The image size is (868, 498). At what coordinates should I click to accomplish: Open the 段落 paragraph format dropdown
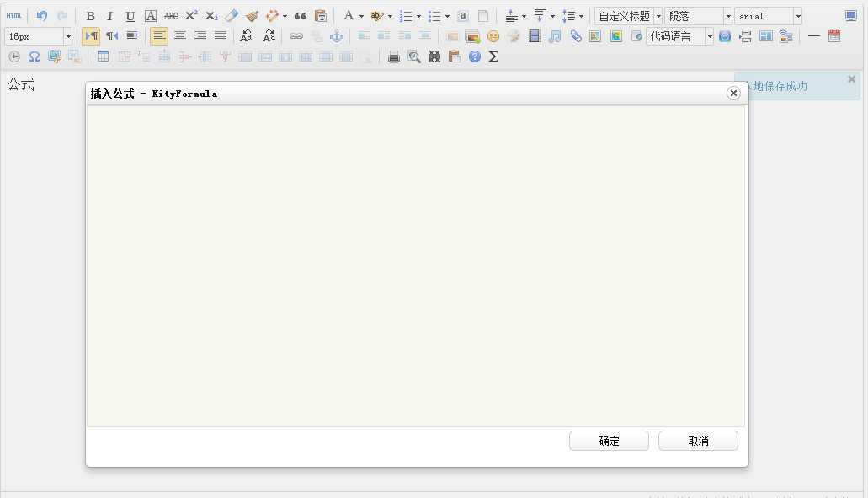pos(699,16)
